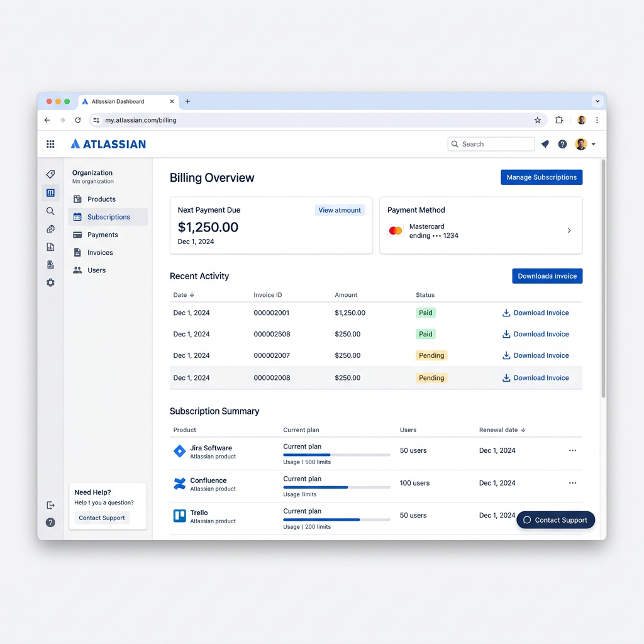644x644 pixels.
Task: Click the Confluence usage progress bar
Action: (336, 487)
